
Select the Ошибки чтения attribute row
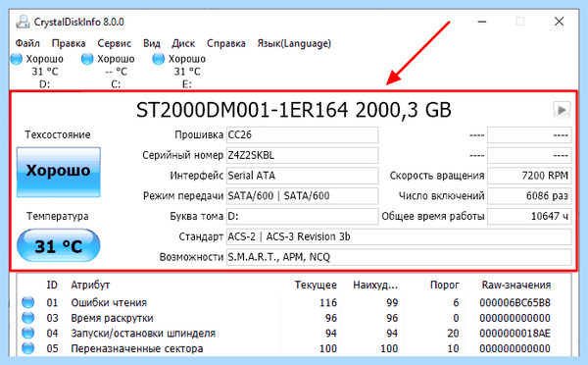point(289,302)
